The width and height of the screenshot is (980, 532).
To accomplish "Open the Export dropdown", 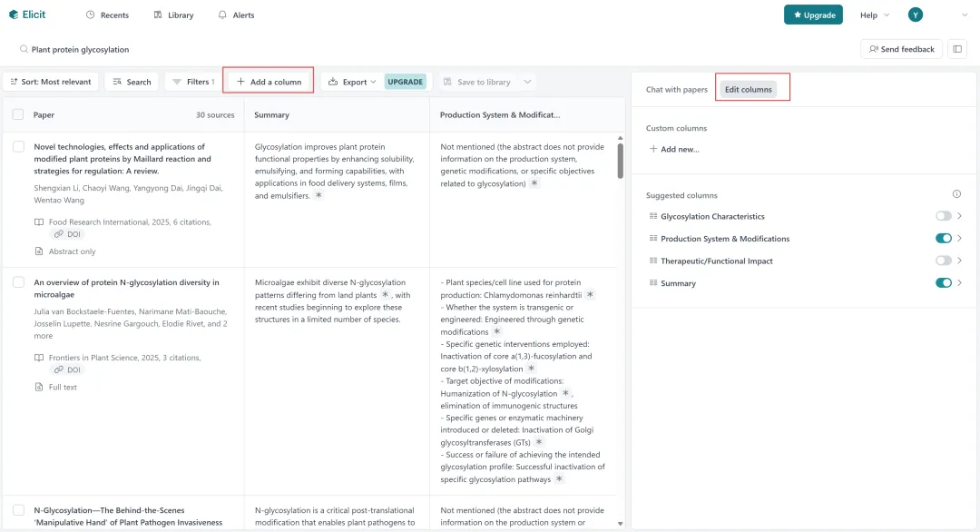I will pyautogui.click(x=352, y=82).
